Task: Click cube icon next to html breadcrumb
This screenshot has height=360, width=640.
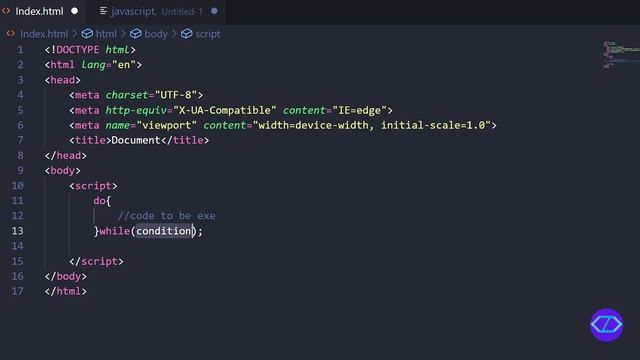Action: [87, 33]
